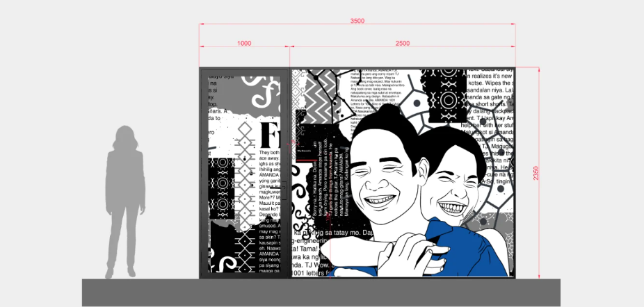Select the vertical red height dimension line
Viewport: 644px width, 307px height.
tap(539, 173)
